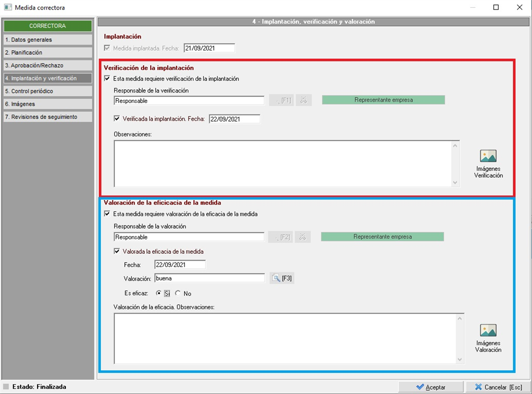532x394 pixels.
Task: Open Imágenes Valoración picture icon
Action: click(488, 331)
